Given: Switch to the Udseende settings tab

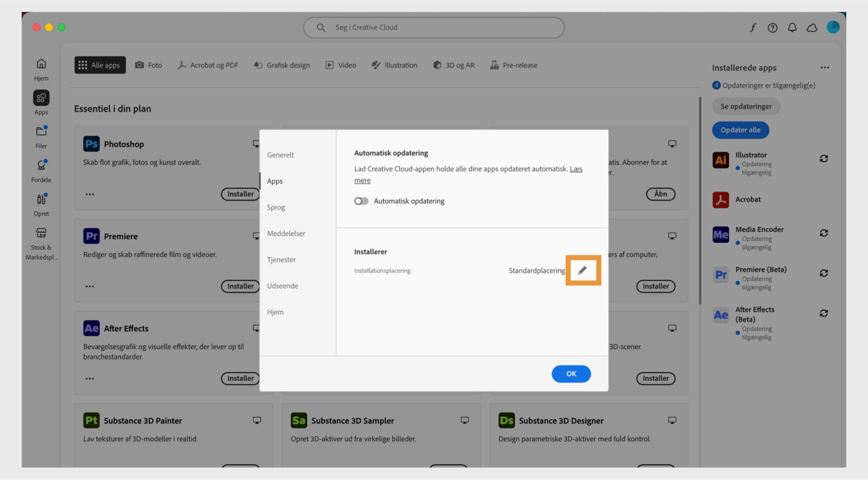Looking at the screenshot, I should click(283, 286).
